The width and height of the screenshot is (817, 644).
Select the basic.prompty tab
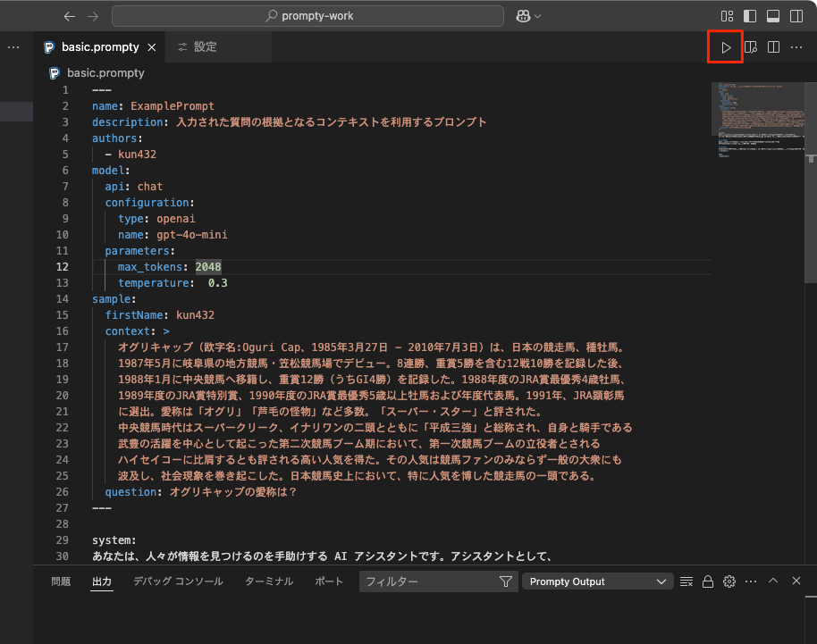click(x=100, y=46)
